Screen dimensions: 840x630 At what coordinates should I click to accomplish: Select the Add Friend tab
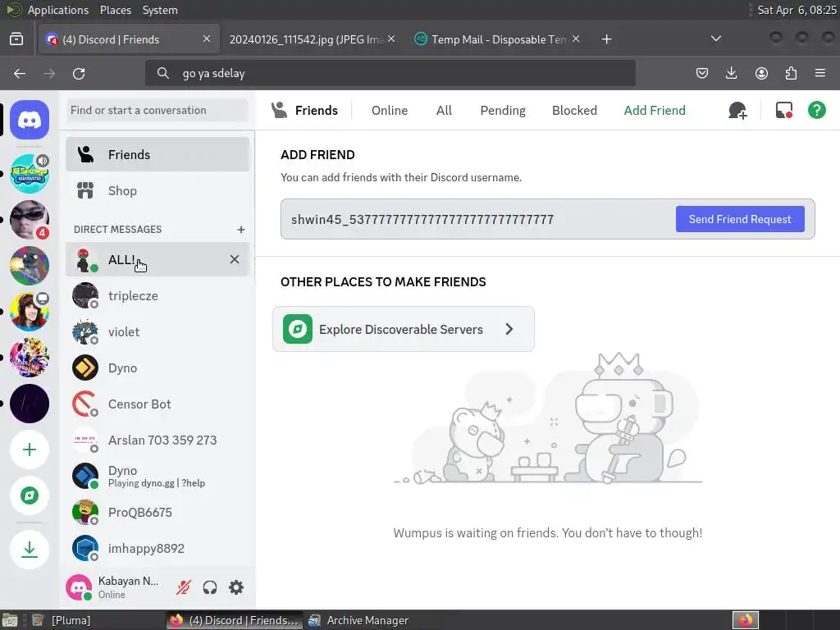(x=654, y=111)
